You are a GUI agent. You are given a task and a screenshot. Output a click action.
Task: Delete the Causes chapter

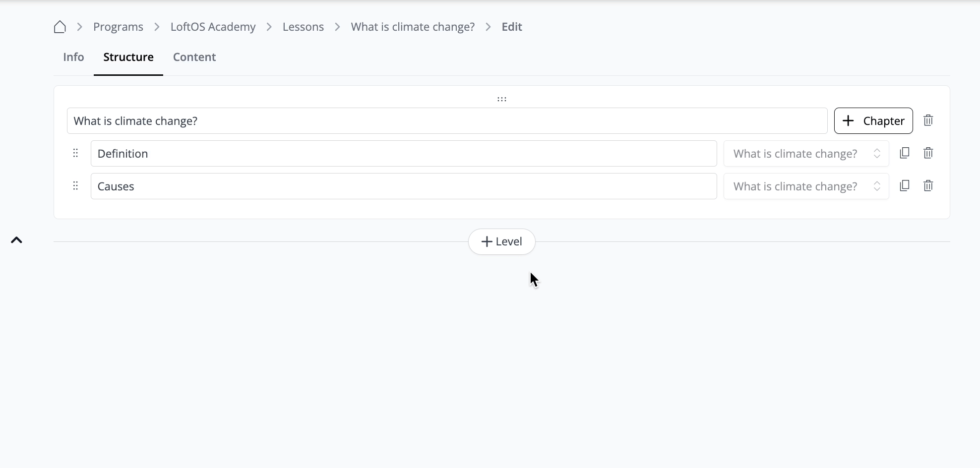click(928, 186)
